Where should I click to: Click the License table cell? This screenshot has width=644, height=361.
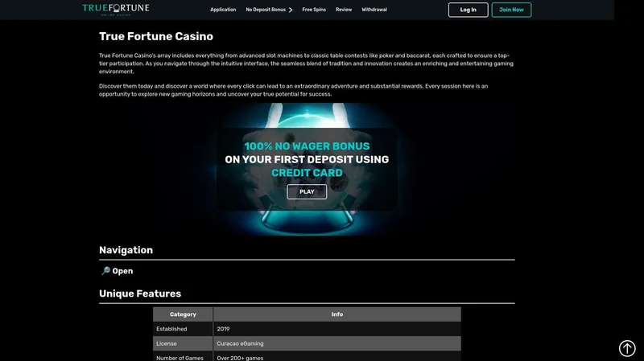pyautogui.click(x=183, y=344)
